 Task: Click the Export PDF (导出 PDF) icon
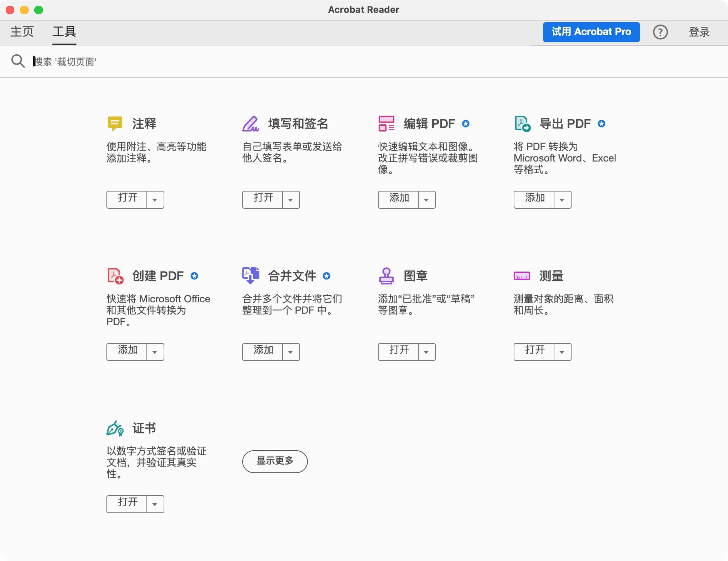522,124
